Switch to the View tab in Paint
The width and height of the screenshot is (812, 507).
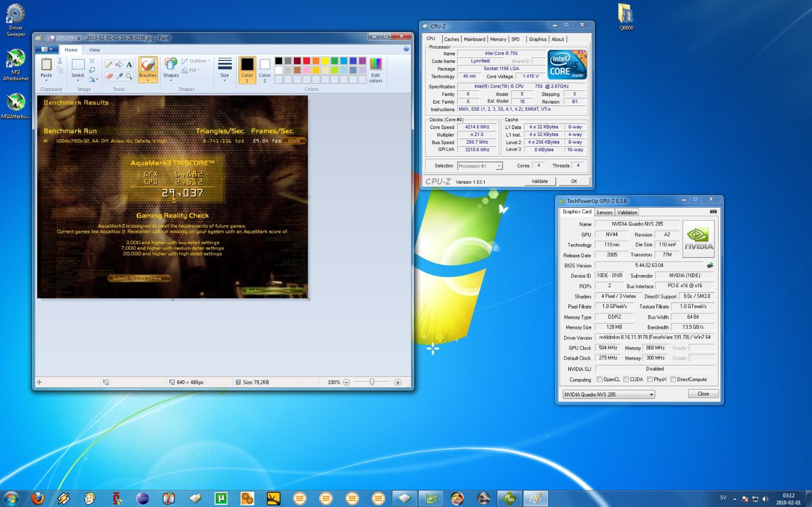coord(94,50)
